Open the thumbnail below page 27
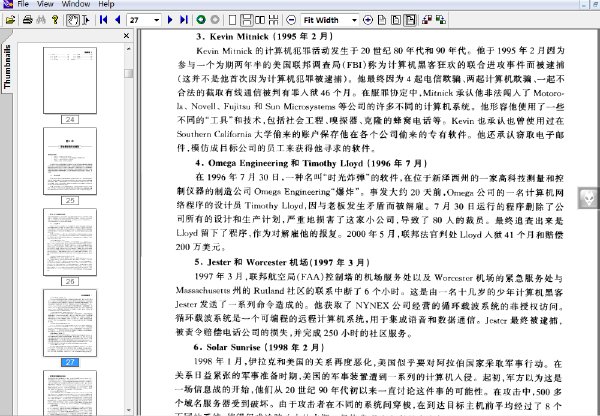 pos(70,393)
